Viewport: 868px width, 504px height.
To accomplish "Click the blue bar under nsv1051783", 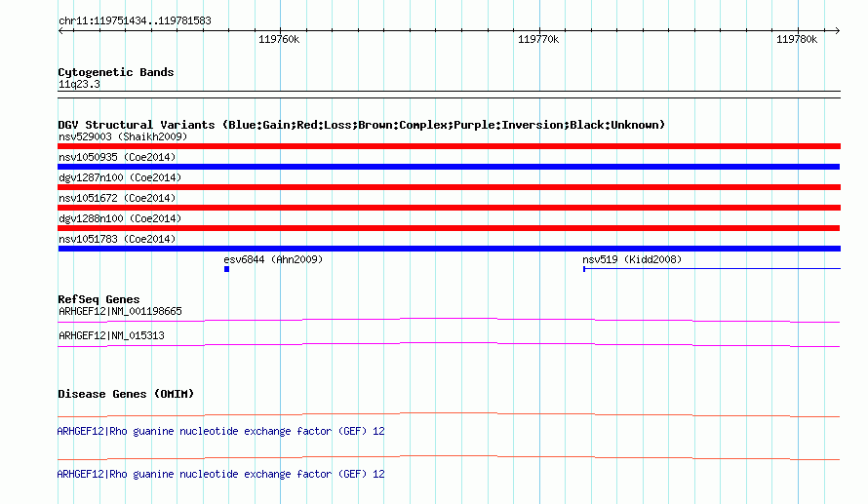I will [x=449, y=249].
